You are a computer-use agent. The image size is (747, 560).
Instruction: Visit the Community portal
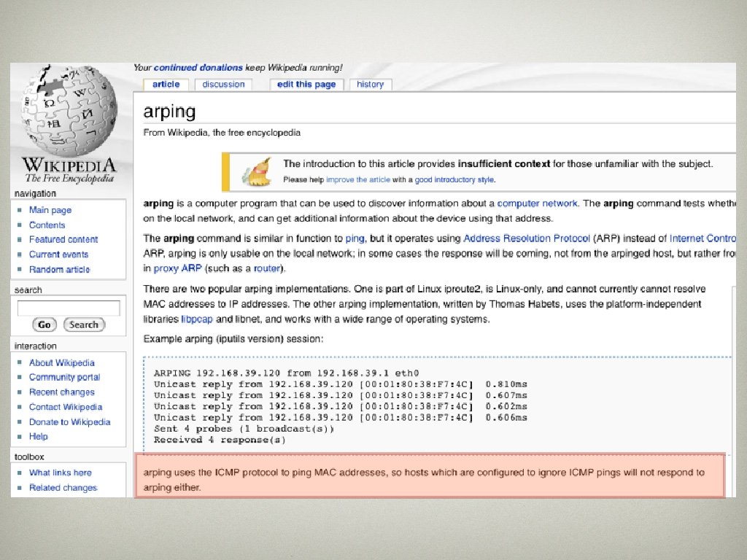(64, 377)
